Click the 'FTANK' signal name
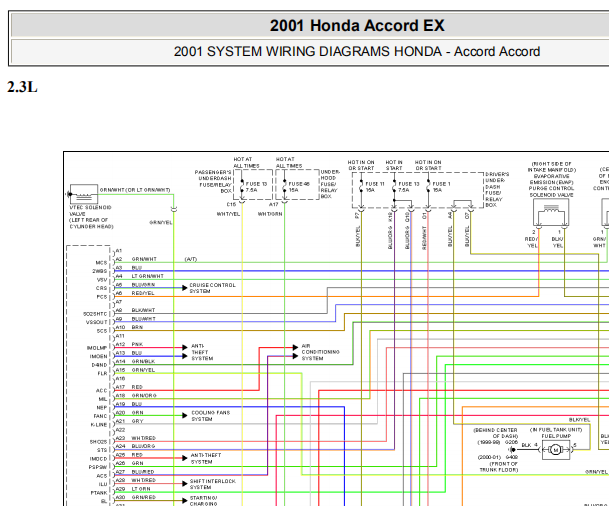This screenshot has height=506, width=609. (99, 493)
